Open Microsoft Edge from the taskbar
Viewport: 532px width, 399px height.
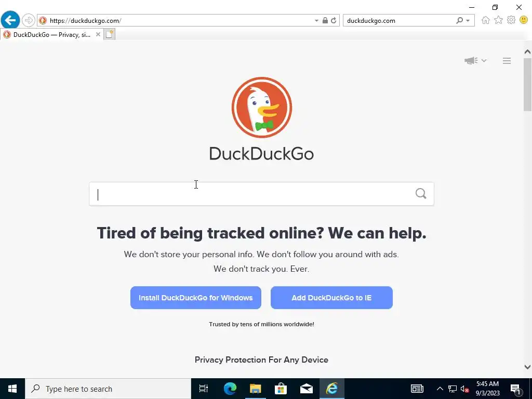tap(230, 389)
